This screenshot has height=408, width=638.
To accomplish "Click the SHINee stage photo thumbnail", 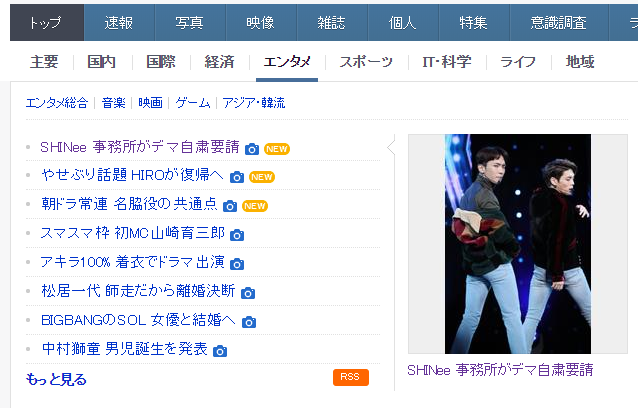I will pos(518,244).
